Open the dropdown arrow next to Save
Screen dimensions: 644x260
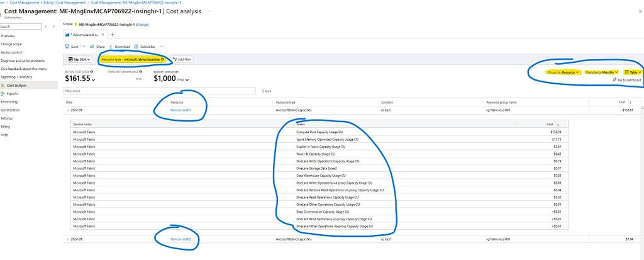(84, 47)
